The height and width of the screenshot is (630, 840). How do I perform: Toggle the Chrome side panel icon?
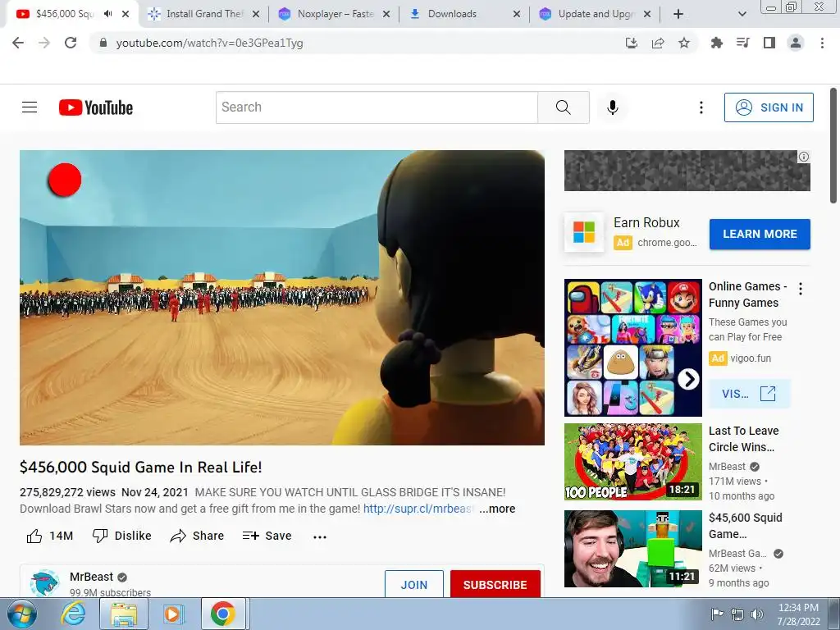pos(769,43)
